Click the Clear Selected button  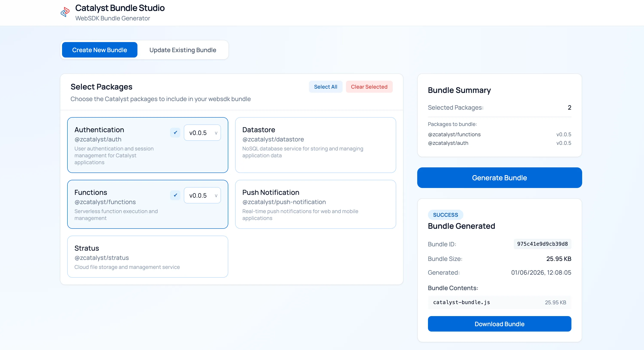coord(369,87)
